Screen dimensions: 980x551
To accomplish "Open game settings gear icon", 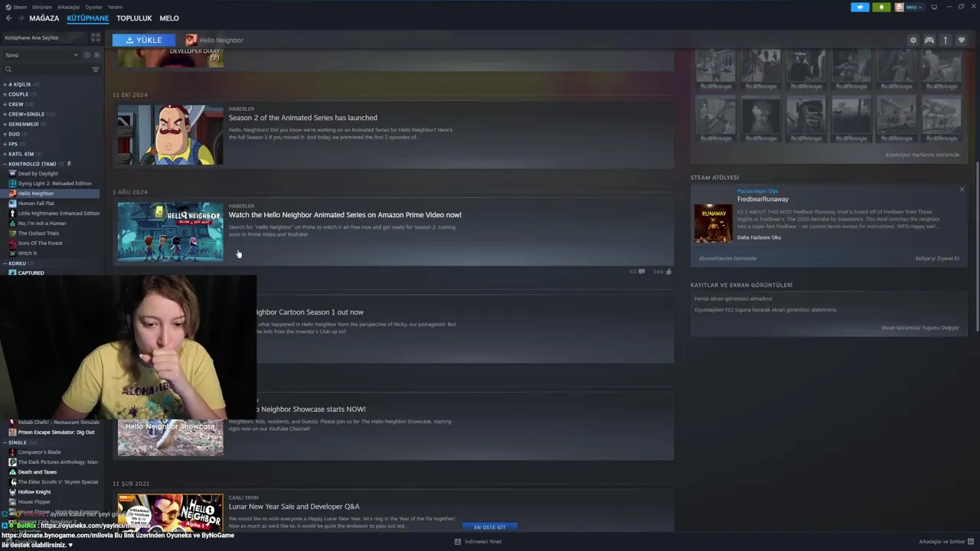I will [913, 40].
